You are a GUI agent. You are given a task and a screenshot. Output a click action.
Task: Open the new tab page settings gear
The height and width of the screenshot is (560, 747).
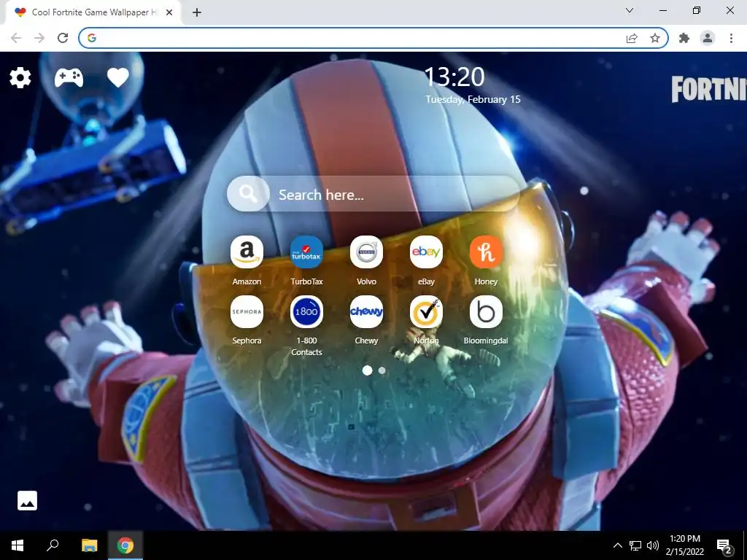click(20, 77)
